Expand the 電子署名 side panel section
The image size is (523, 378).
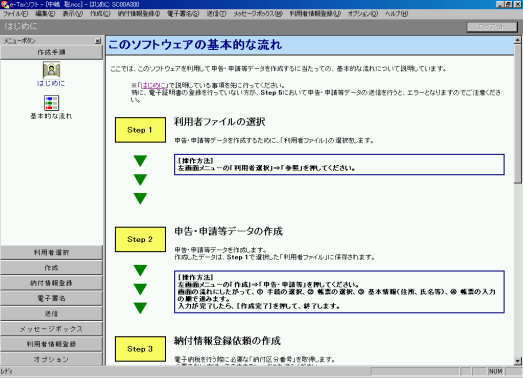click(x=51, y=299)
